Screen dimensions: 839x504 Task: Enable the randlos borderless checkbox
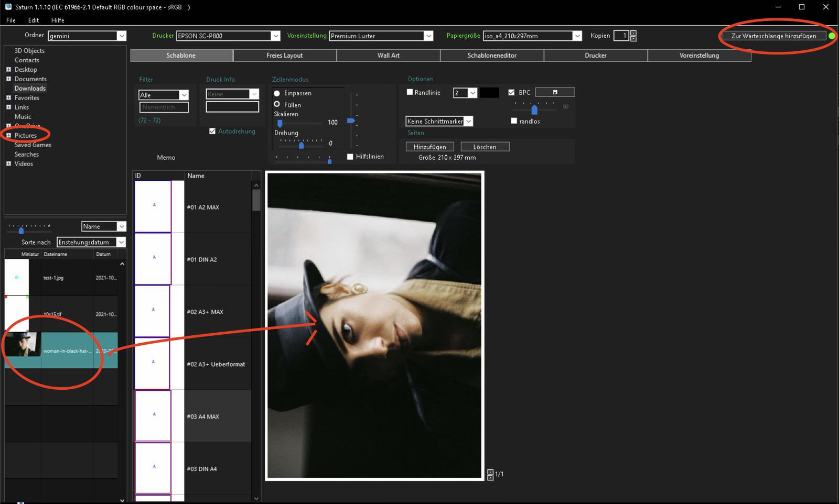click(x=514, y=120)
